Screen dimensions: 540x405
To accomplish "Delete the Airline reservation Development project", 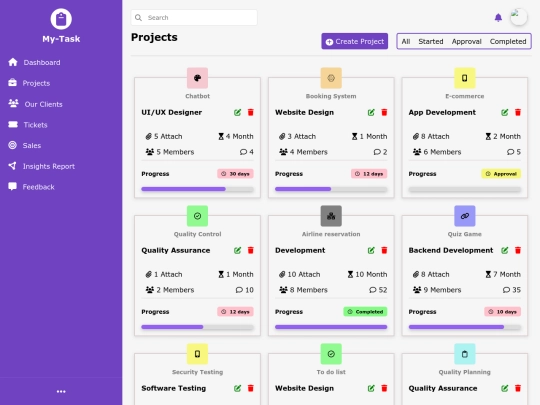I will (384, 250).
